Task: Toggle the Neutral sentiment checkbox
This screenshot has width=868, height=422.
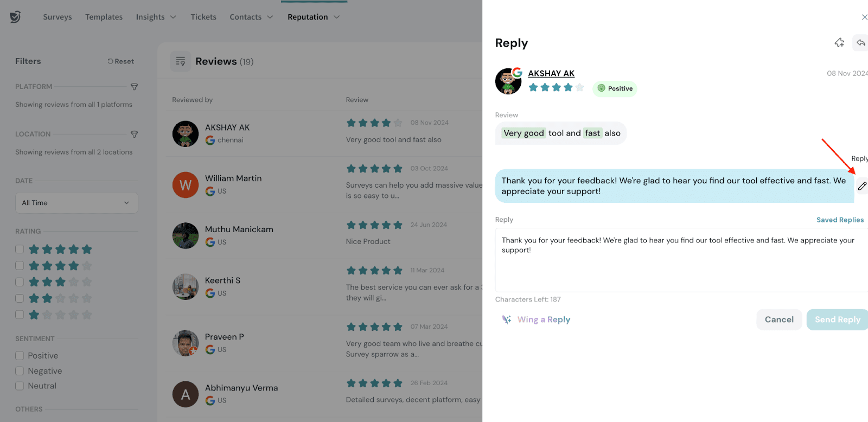Action: [x=20, y=386]
